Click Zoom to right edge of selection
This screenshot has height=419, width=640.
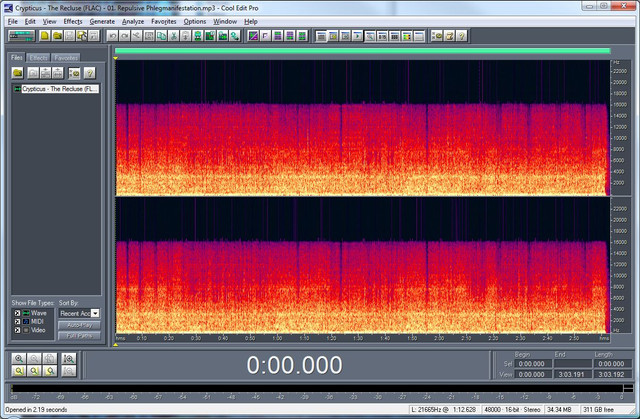(50, 371)
